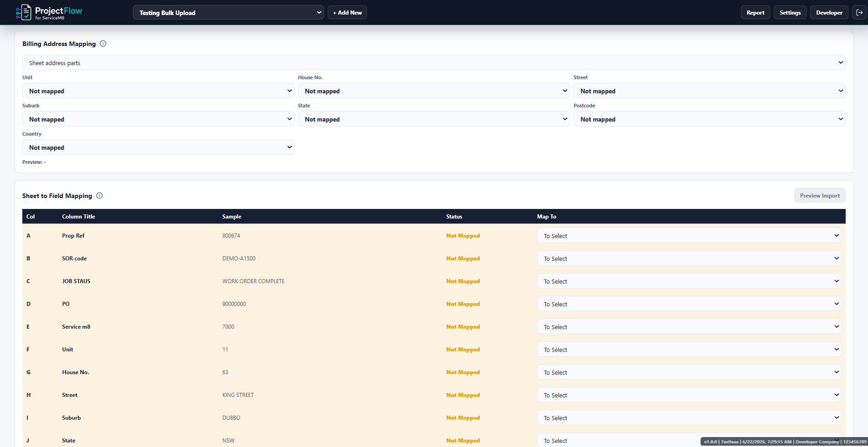Click the version info status bar
Screen dimensions: 868x447
point(784,442)
